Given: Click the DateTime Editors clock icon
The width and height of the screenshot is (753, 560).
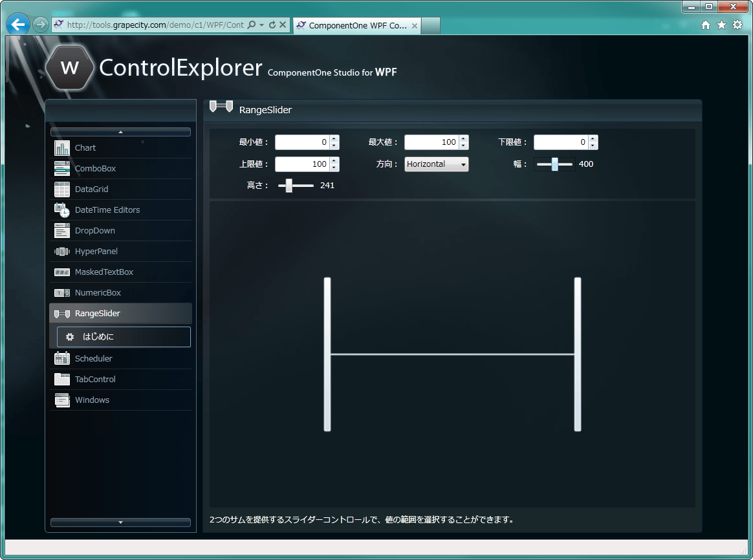Looking at the screenshot, I should (x=61, y=210).
